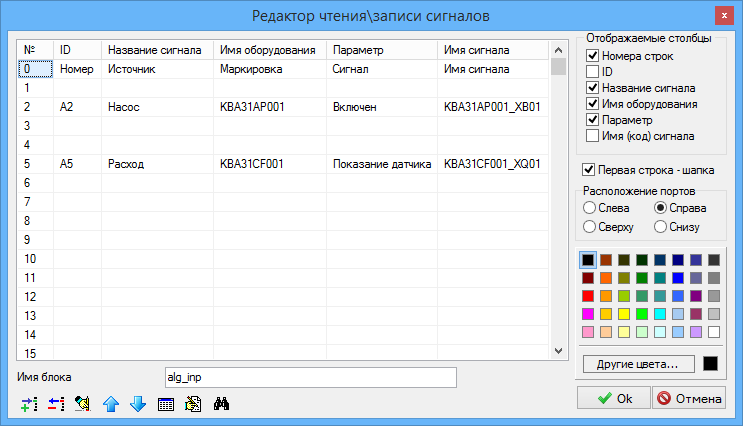Screen dimensions: 743x426
Task: Choose 'Снизу' port placement option
Action: click(660, 227)
